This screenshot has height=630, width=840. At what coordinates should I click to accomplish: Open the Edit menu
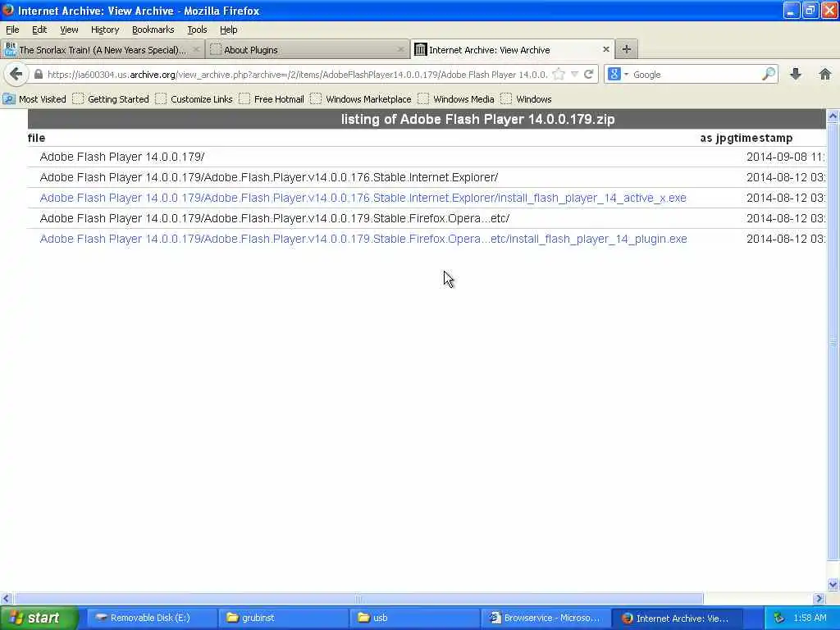coord(39,30)
